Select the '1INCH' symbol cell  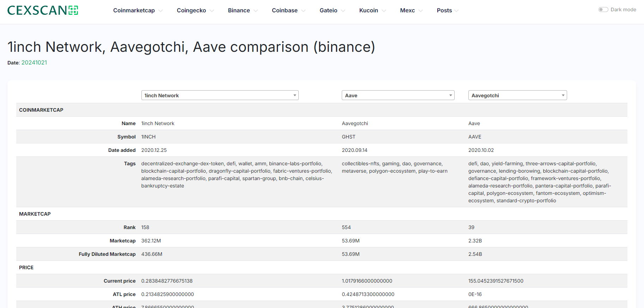click(x=148, y=137)
